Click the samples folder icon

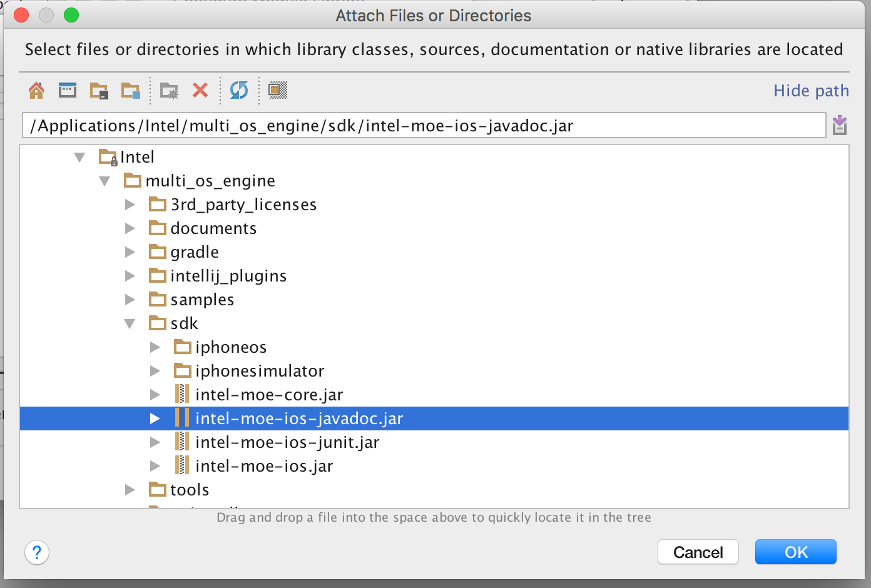pyautogui.click(x=158, y=300)
